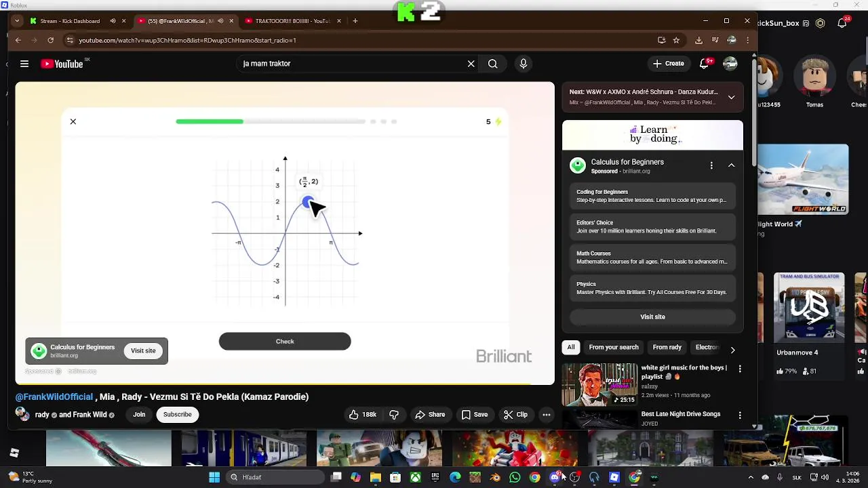868x488 pixels.
Task: Reload the page in Chrome
Action: [50, 40]
